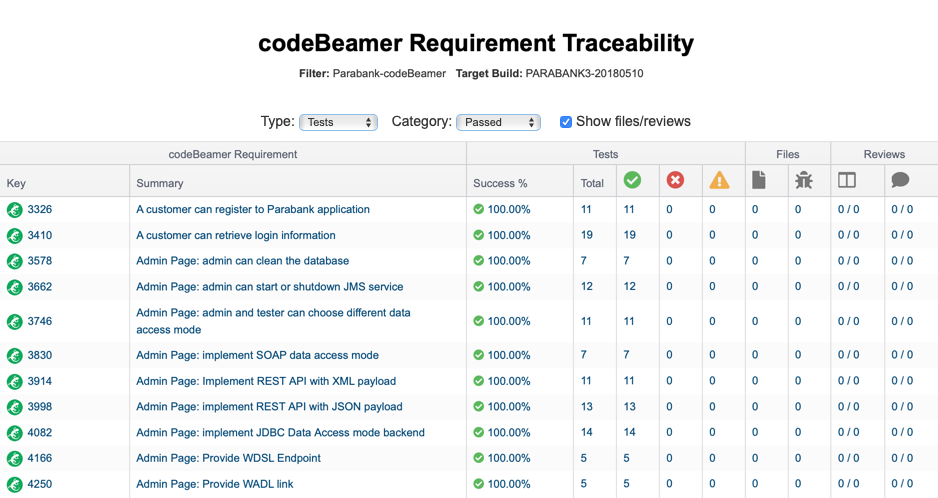Viewport: 938px width, 498px height.
Task: Click the files document column icon
Action: tap(759, 180)
